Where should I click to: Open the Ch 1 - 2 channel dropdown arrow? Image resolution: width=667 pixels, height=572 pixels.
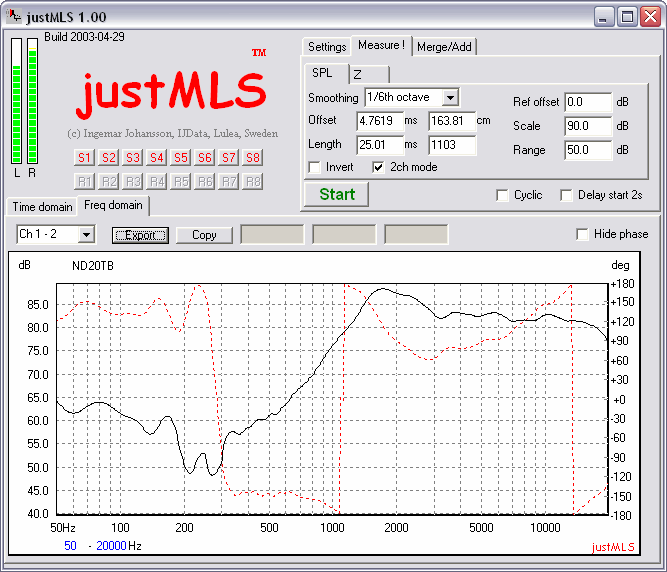86,234
